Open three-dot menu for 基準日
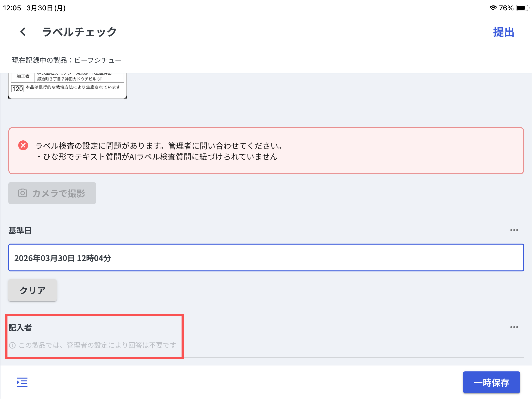This screenshot has width=532, height=399. click(x=514, y=230)
